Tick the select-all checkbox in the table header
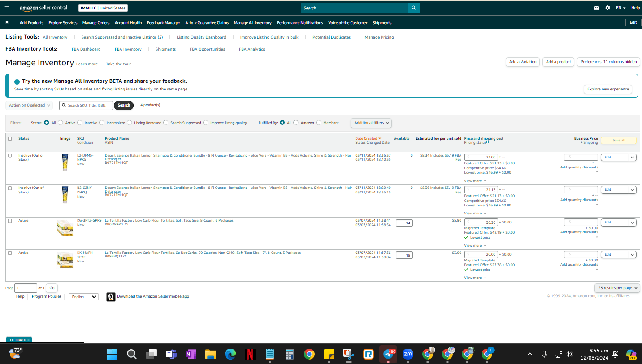The width and height of the screenshot is (642, 364). click(10, 139)
